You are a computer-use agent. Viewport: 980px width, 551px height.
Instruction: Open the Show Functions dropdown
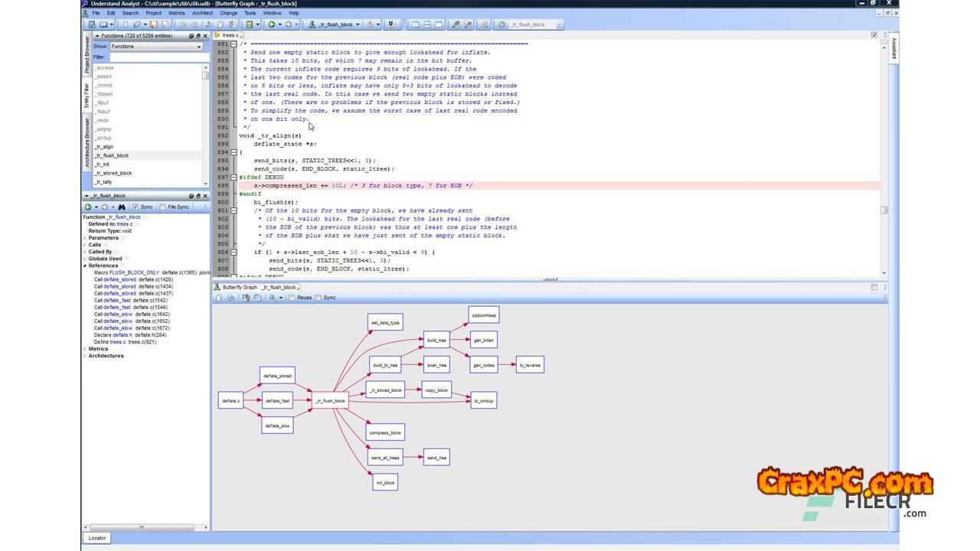pyautogui.click(x=156, y=47)
